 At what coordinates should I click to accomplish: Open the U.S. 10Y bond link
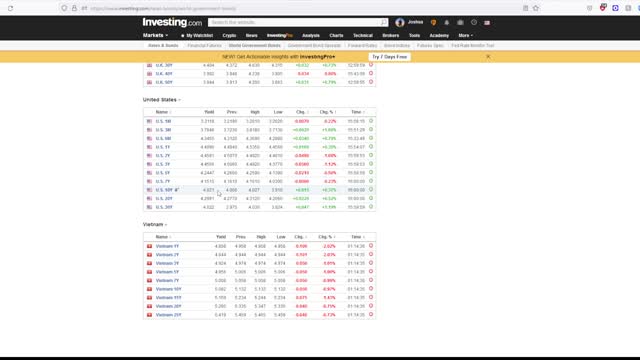[x=165, y=190]
